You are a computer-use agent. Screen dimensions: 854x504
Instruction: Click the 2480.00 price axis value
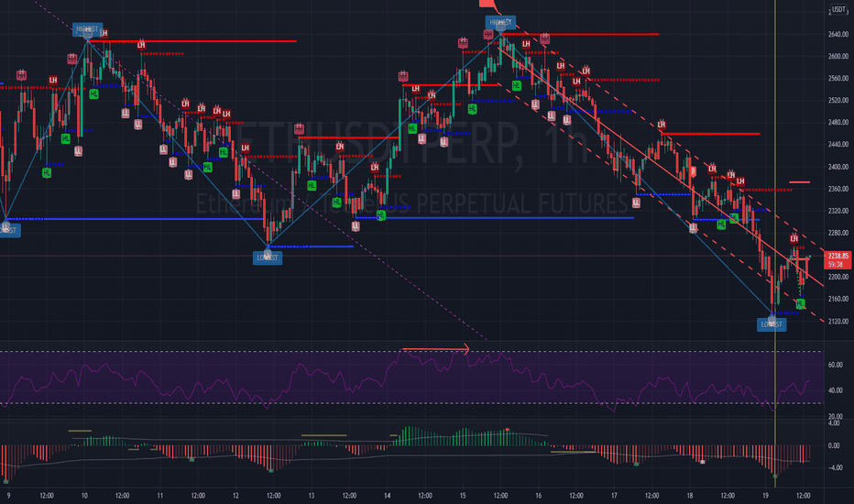coord(838,123)
